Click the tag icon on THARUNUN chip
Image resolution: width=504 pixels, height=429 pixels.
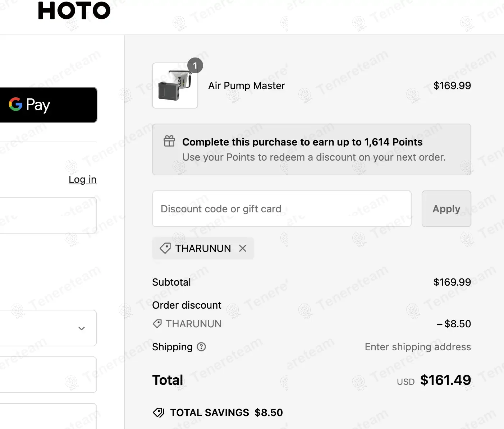165,248
